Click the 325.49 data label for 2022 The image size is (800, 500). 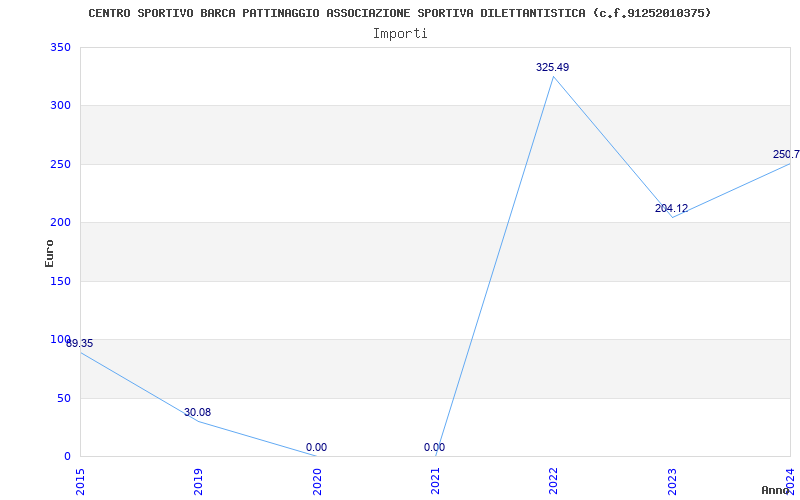[x=553, y=67]
